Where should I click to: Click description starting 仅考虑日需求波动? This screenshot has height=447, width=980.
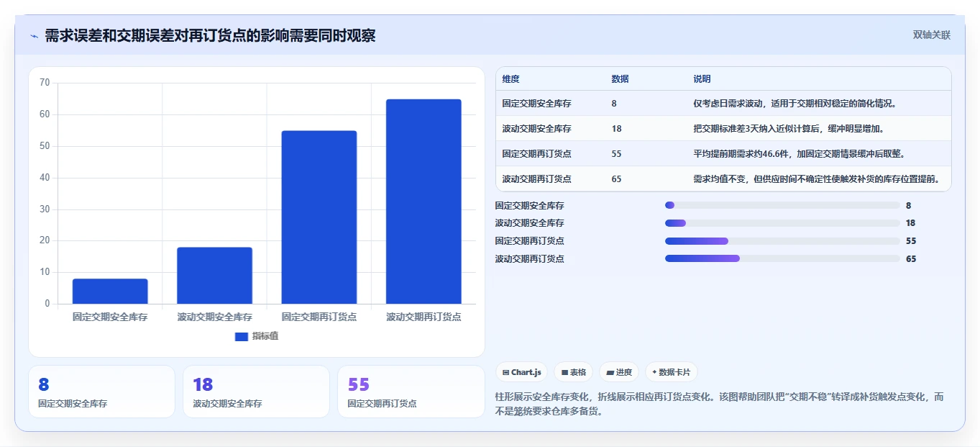click(794, 104)
